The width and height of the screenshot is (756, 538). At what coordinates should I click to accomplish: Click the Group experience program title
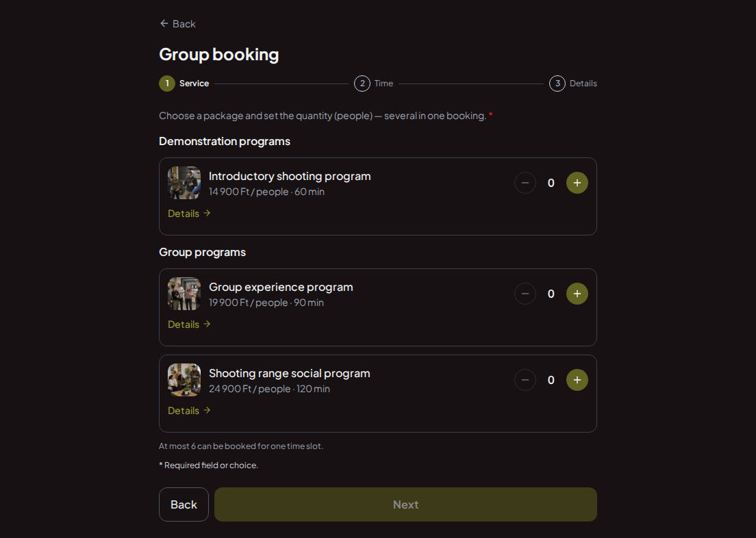[281, 287]
